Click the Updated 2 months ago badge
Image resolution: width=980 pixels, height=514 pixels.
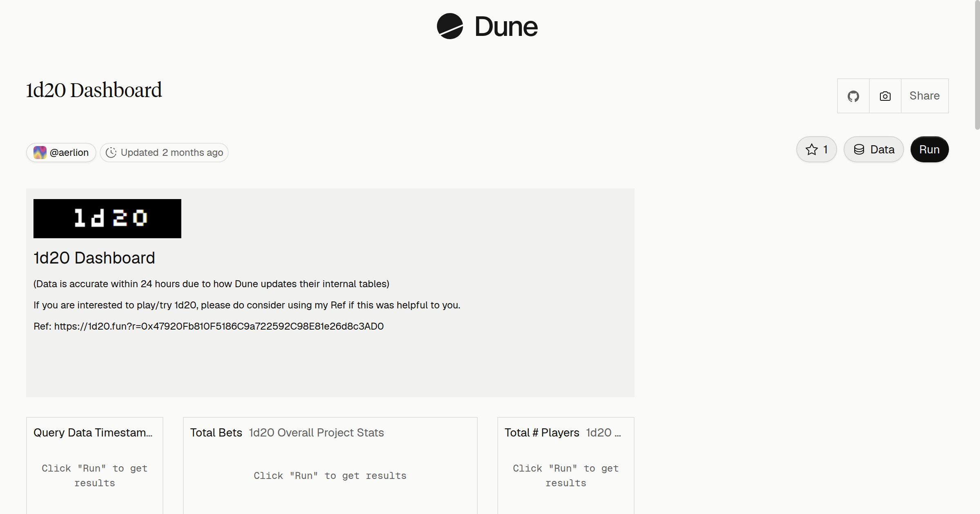(164, 153)
